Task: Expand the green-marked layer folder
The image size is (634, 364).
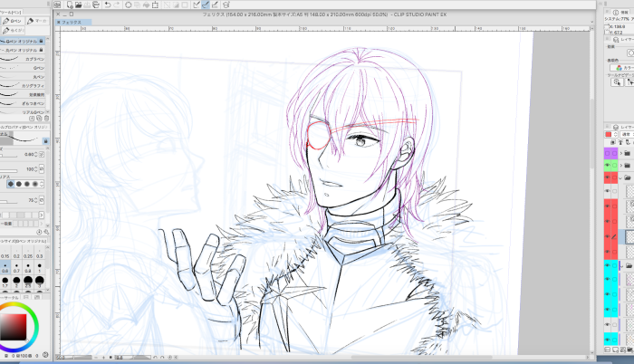Action: tap(621, 166)
